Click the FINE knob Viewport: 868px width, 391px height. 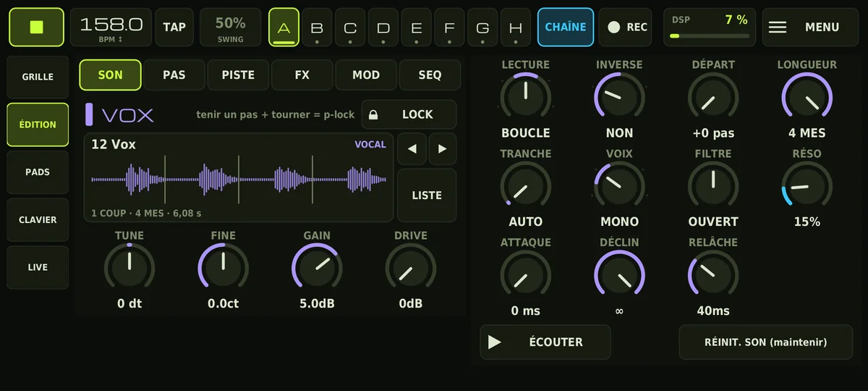click(224, 268)
